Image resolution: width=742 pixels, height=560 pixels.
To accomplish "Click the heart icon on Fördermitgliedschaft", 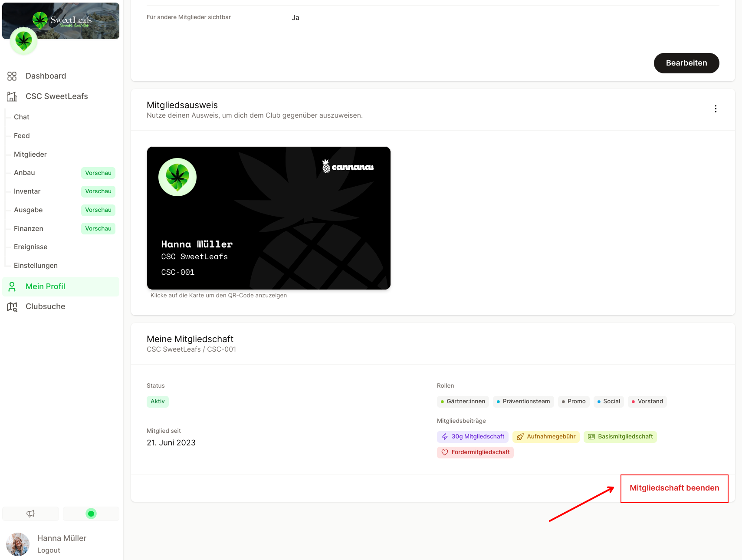I will point(445,452).
